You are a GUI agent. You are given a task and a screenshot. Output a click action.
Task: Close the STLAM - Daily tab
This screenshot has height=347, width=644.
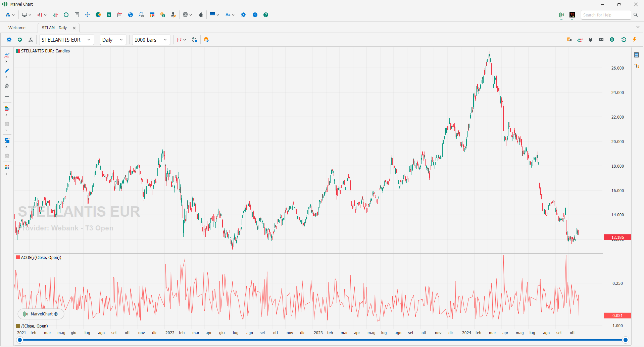[x=75, y=28]
